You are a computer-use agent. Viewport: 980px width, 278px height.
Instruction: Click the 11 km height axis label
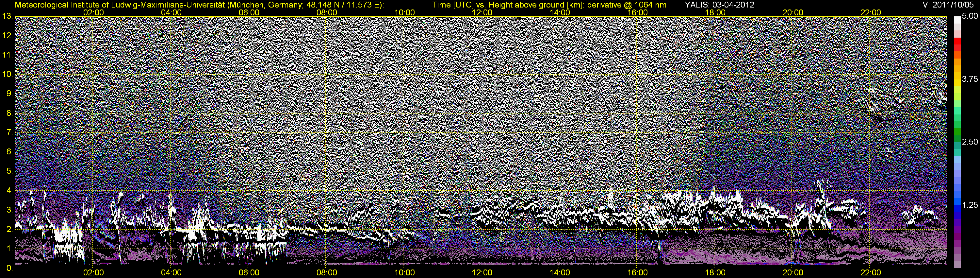[x=7, y=55]
